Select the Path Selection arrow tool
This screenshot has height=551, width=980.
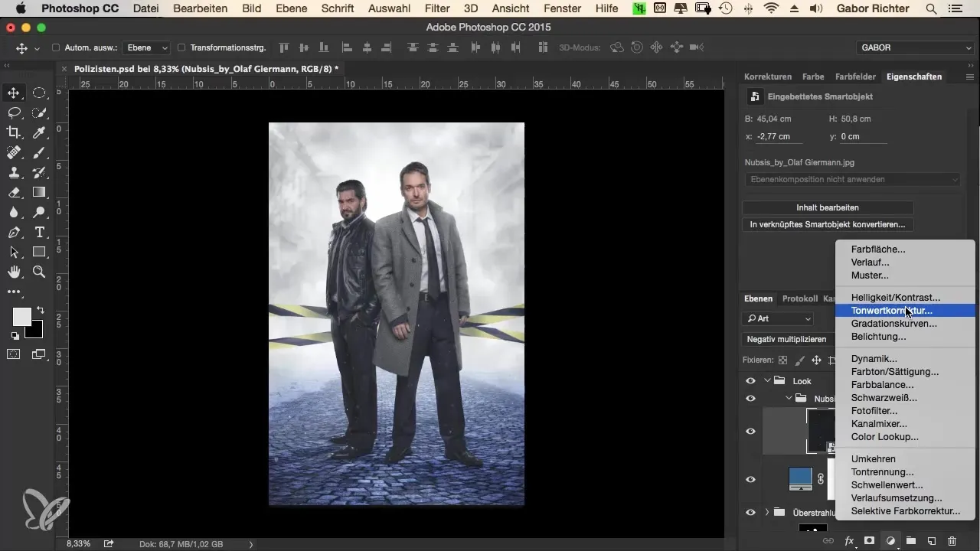(x=14, y=252)
